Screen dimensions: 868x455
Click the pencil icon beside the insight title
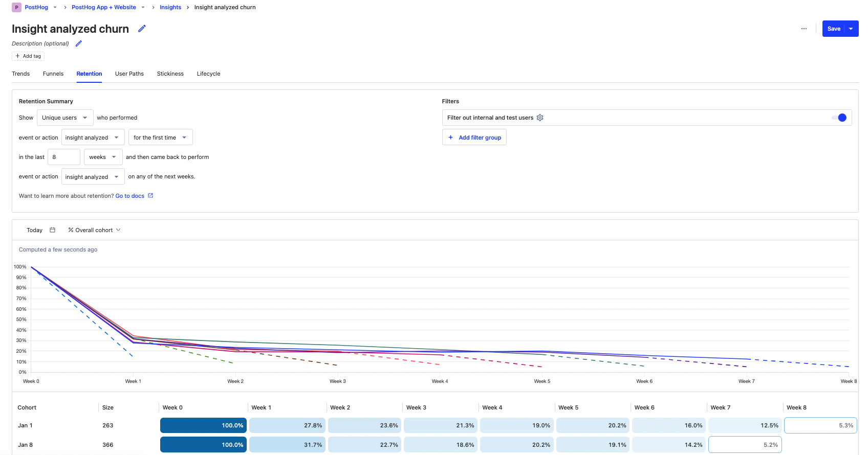pyautogui.click(x=142, y=29)
